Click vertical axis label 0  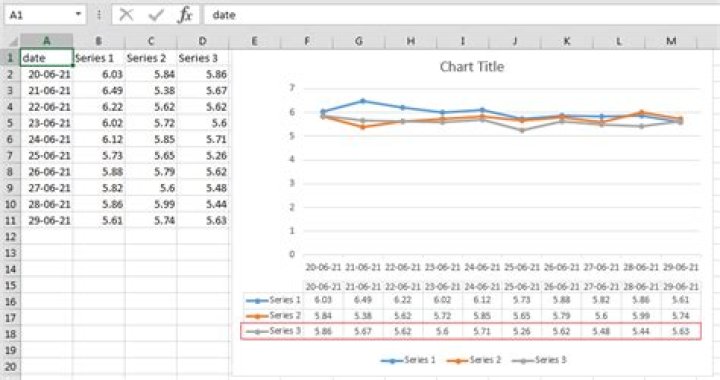pyautogui.click(x=292, y=254)
